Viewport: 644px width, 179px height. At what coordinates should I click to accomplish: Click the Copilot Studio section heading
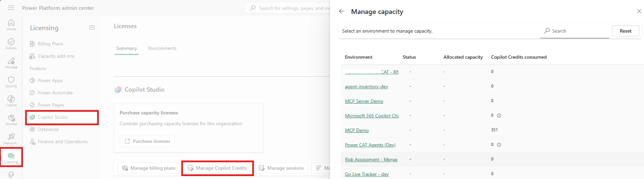point(144,89)
